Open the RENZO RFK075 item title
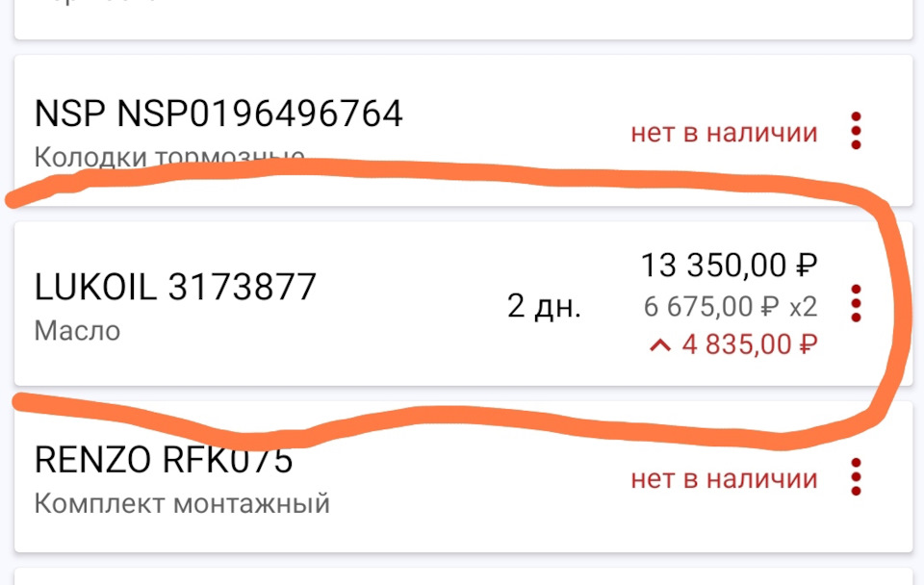The width and height of the screenshot is (924, 585). click(164, 460)
